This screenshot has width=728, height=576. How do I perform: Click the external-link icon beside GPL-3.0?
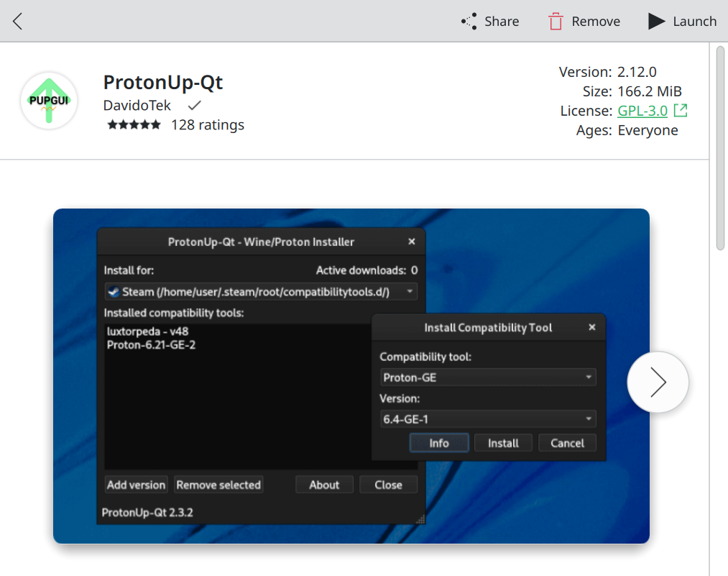click(681, 111)
